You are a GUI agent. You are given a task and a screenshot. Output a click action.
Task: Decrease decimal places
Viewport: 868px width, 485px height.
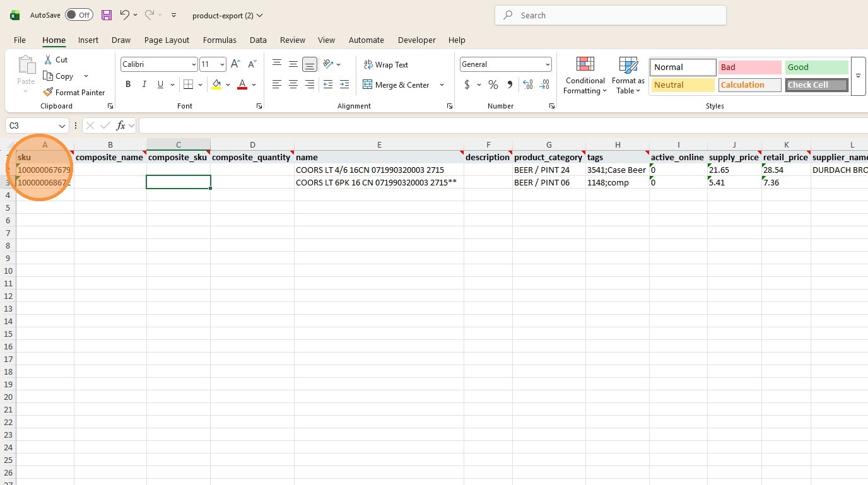(544, 85)
